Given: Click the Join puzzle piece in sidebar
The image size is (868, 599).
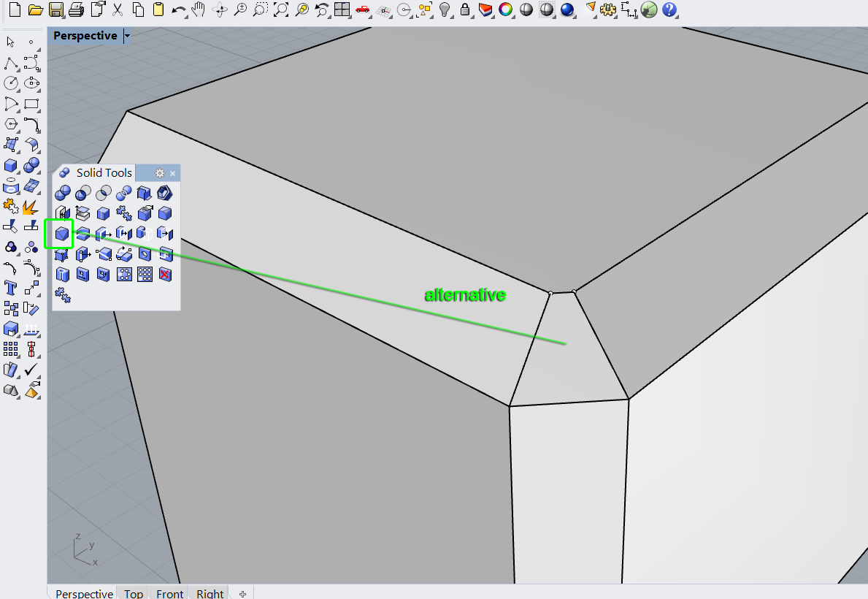Looking at the screenshot, I should [x=10, y=207].
